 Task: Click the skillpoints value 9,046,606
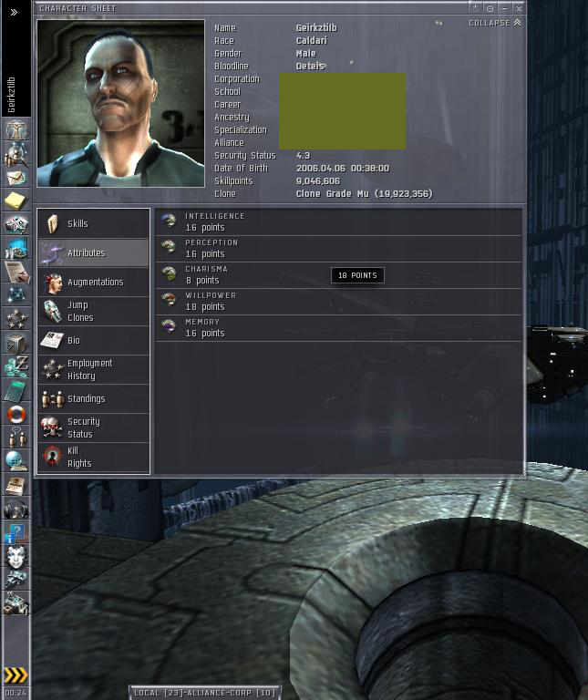click(x=318, y=180)
